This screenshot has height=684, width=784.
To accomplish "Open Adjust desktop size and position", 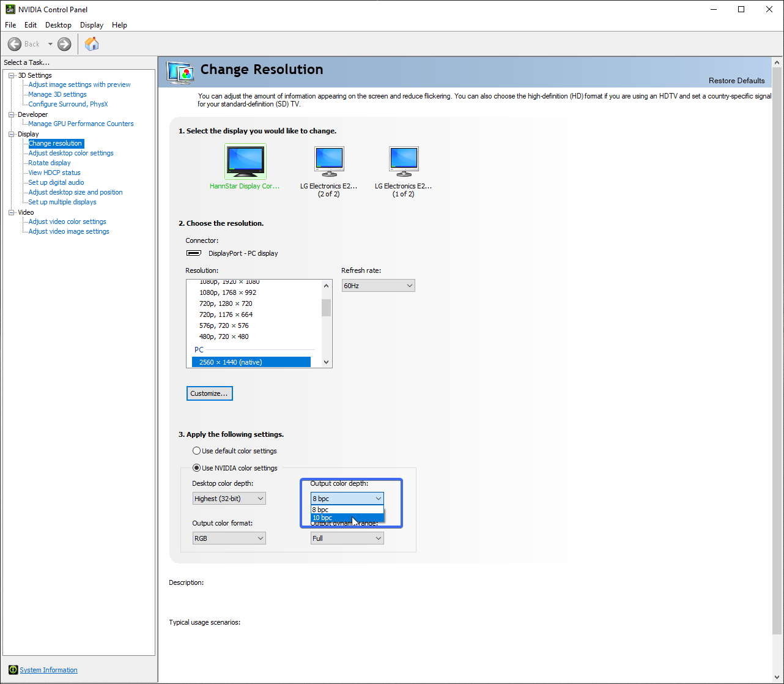I will click(x=75, y=192).
